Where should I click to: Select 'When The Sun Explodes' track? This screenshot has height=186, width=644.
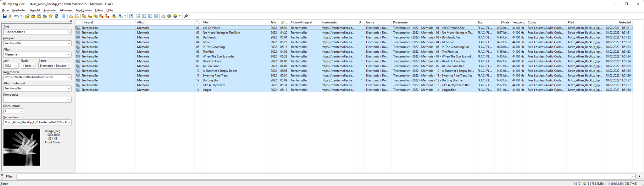[354, 56]
